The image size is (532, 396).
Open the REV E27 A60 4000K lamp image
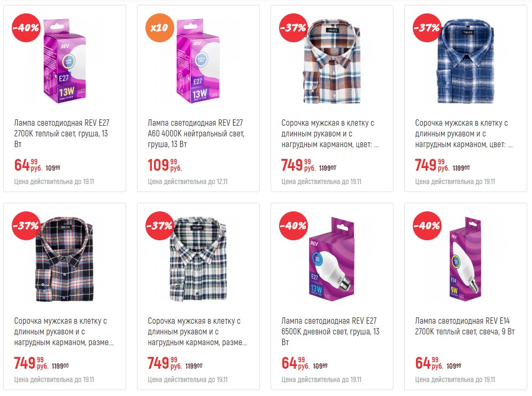[x=198, y=61]
